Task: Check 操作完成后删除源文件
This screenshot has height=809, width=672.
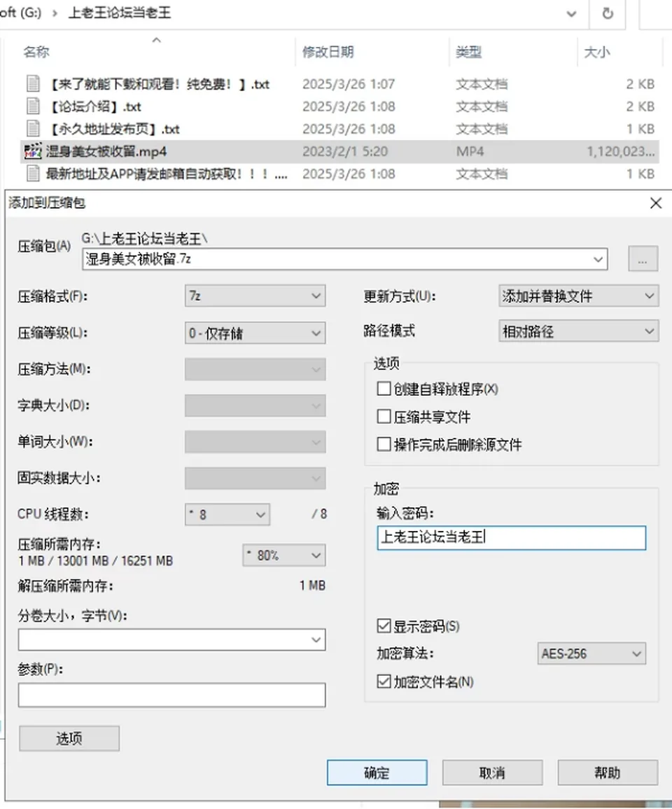Action: click(384, 444)
